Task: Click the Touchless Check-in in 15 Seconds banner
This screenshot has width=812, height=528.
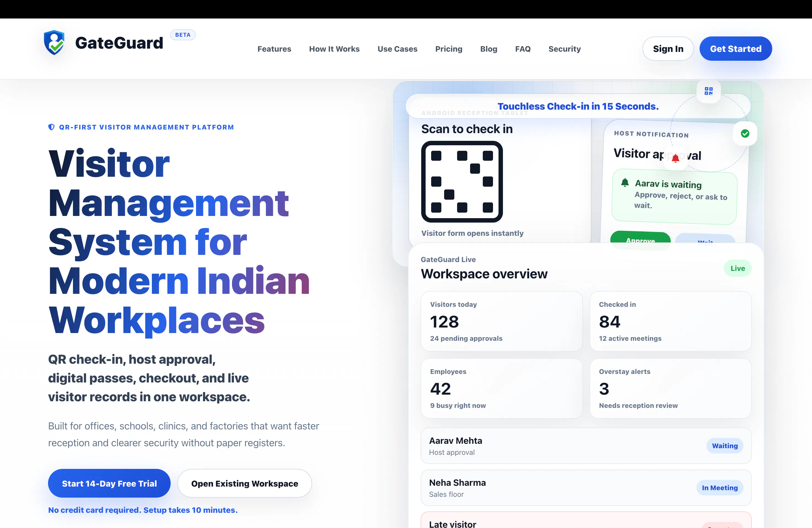Action: [578, 106]
